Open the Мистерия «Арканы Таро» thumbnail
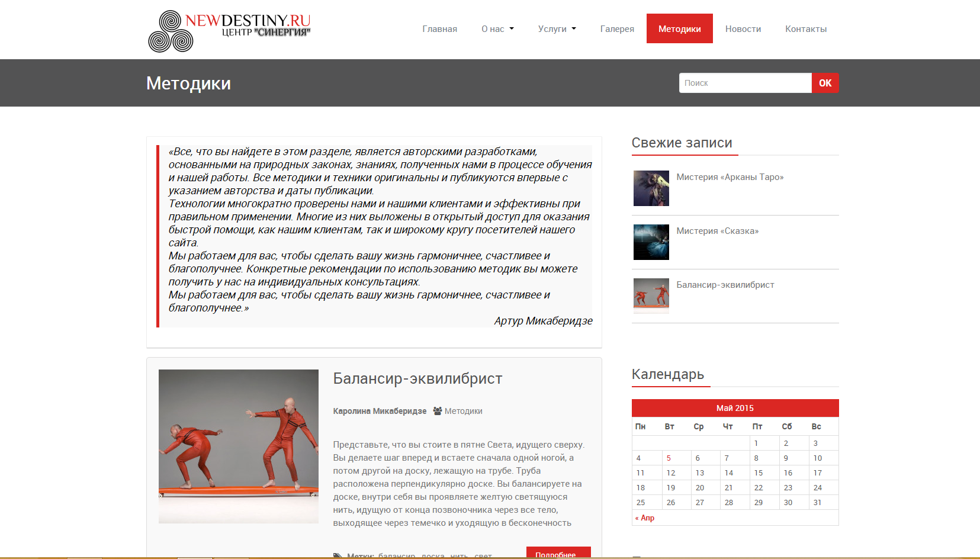Image resolution: width=980 pixels, height=559 pixels. (x=651, y=188)
